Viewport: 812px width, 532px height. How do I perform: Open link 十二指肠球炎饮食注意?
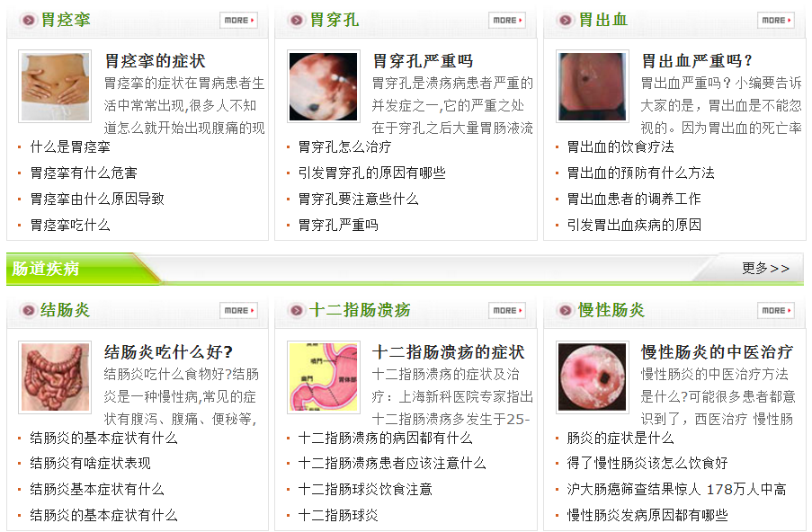coord(365,489)
